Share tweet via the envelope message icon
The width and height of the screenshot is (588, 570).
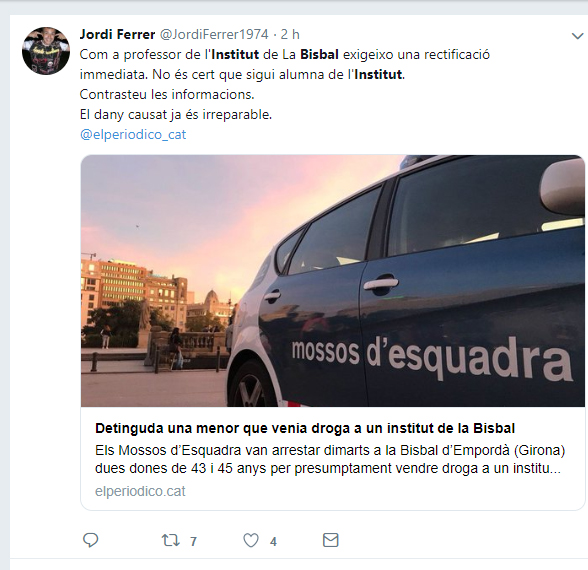tap(330, 540)
